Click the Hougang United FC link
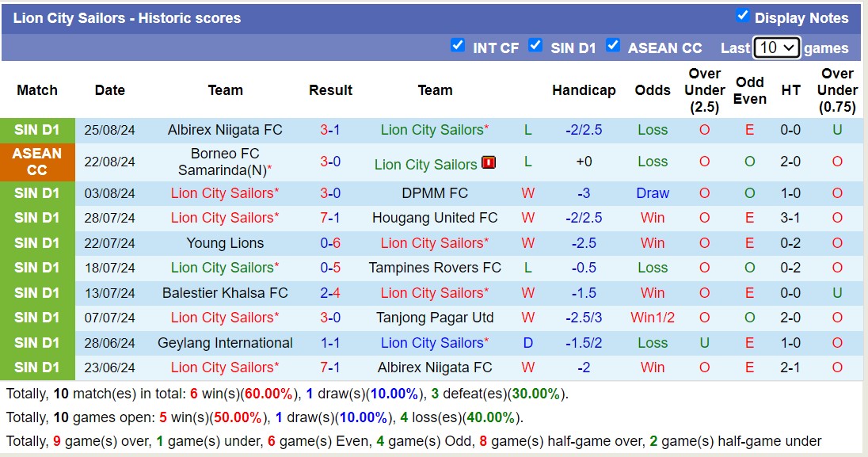The width and height of the screenshot is (868, 457). (x=435, y=218)
